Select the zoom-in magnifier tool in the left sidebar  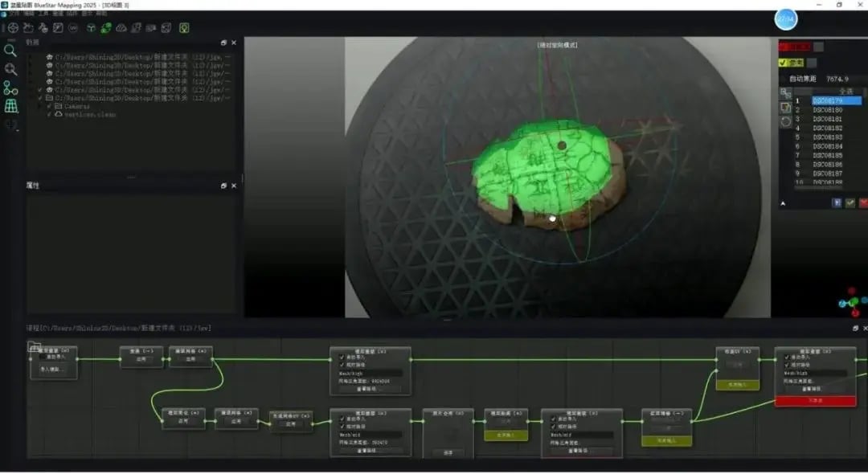pyautogui.click(x=10, y=70)
